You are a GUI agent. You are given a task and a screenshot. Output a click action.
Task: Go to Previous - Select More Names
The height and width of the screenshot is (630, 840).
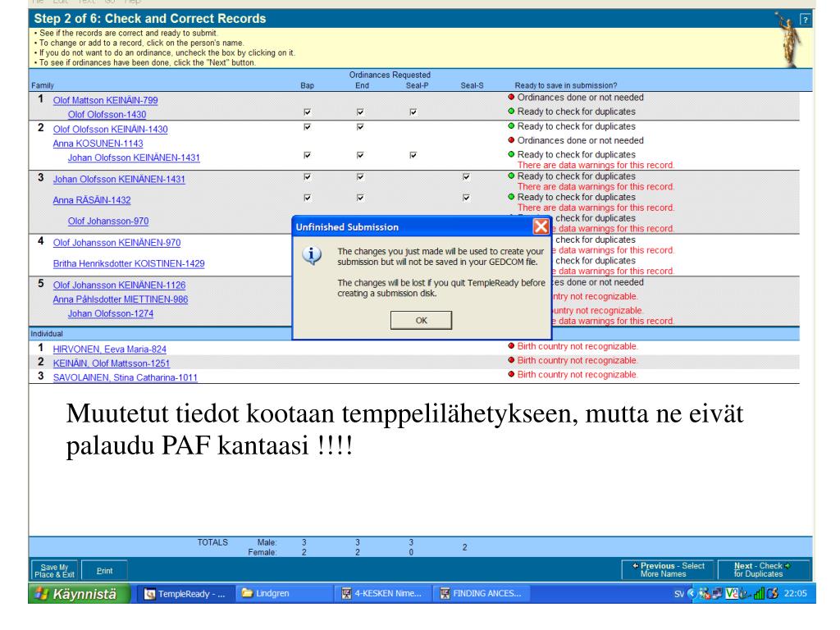pos(668,569)
